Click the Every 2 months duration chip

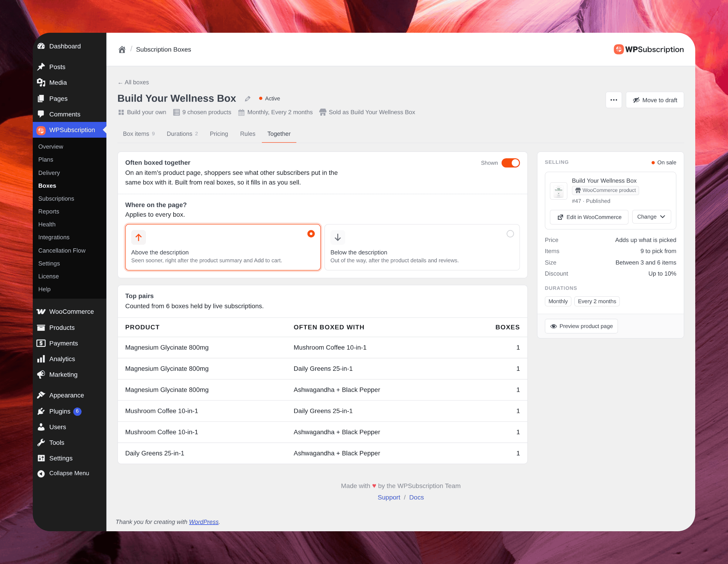click(x=597, y=301)
